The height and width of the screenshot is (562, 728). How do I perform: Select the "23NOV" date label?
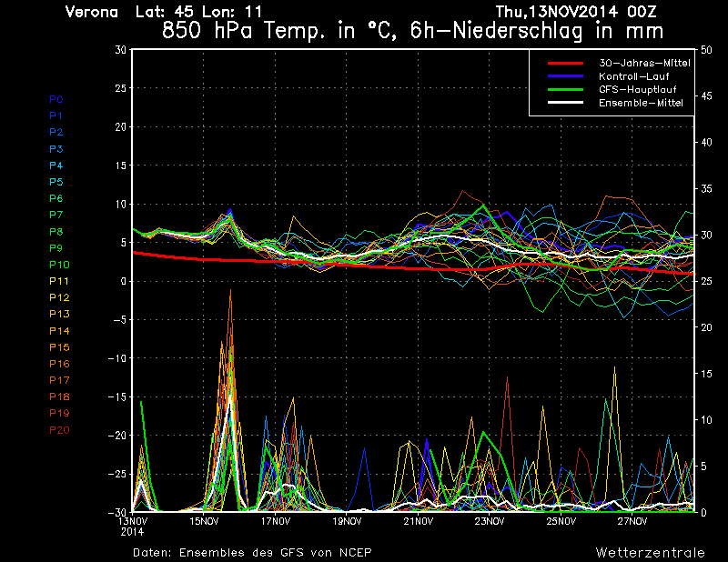point(490,521)
